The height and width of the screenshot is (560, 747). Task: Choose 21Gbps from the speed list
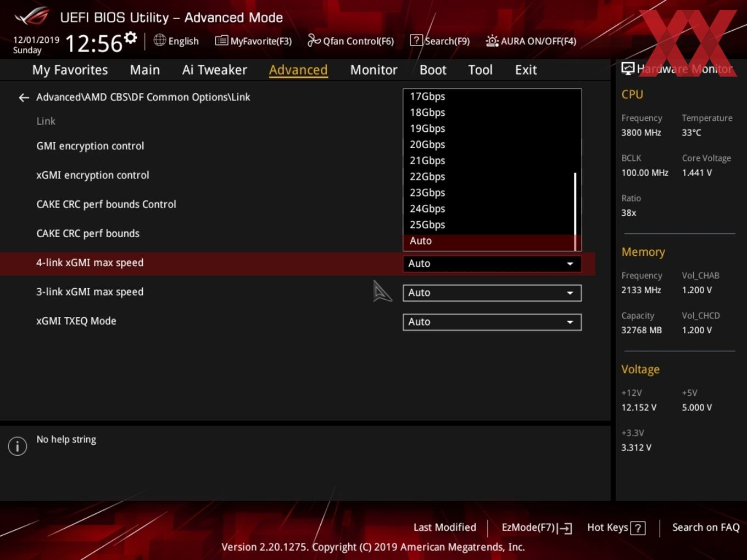[488, 160]
